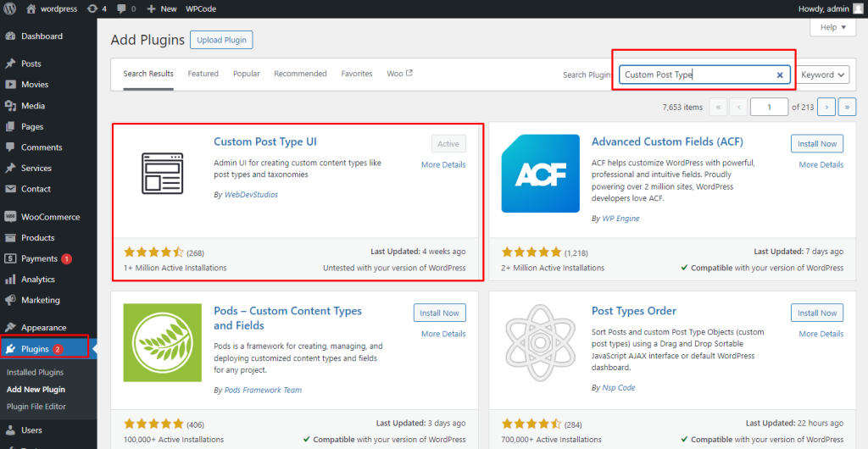Click the Services pin icon
This screenshot has height=449, width=868.
point(10,168)
